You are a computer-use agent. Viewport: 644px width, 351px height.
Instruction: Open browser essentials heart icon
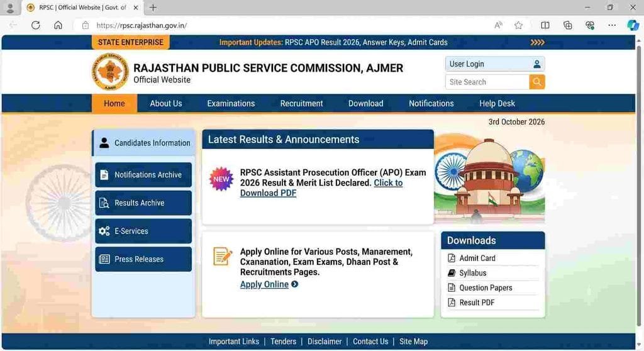click(590, 25)
